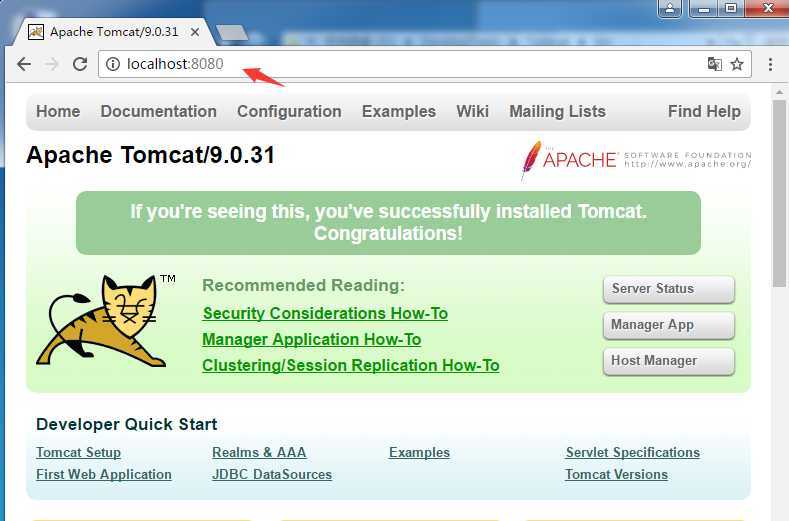789x521 pixels.
Task: Open Find Help in the navigation bar
Action: 704,111
